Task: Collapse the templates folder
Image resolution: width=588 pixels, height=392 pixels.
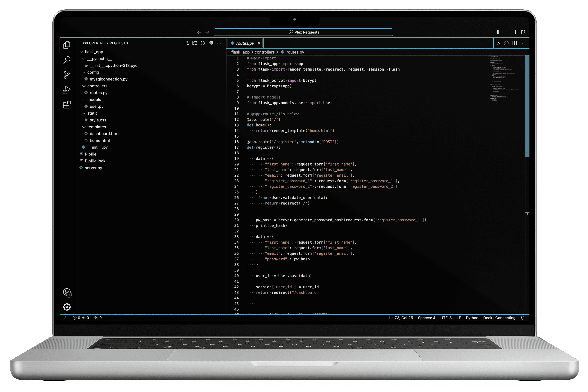Action: pos(97,127)
